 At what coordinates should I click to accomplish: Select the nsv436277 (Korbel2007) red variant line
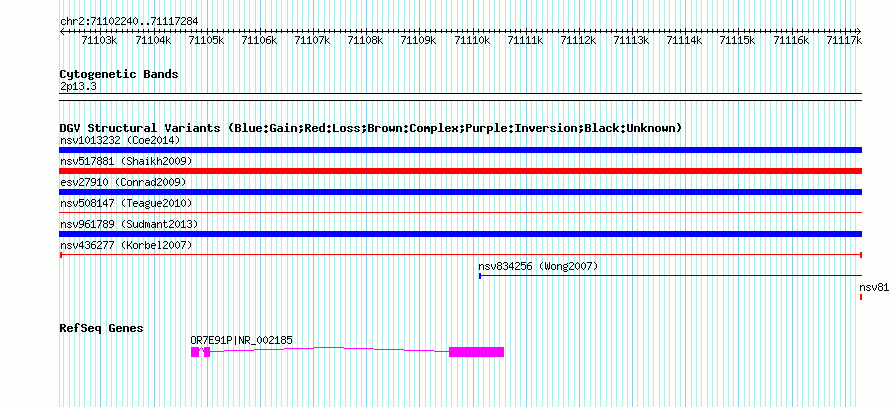coord(460,255)
